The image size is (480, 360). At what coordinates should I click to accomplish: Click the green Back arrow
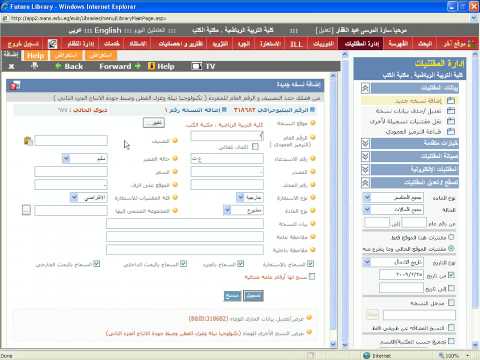pyautogui.click(x=58, y=66)
